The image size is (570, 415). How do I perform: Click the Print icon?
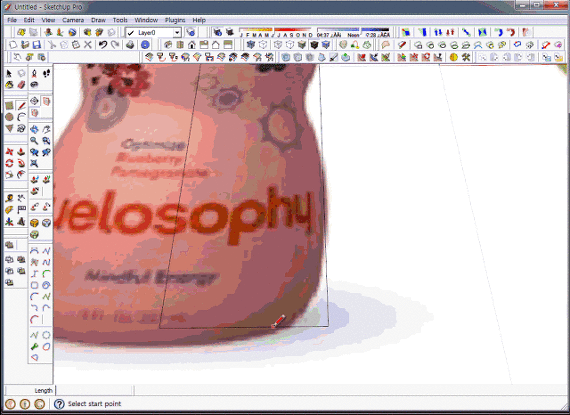coord(130,45)
